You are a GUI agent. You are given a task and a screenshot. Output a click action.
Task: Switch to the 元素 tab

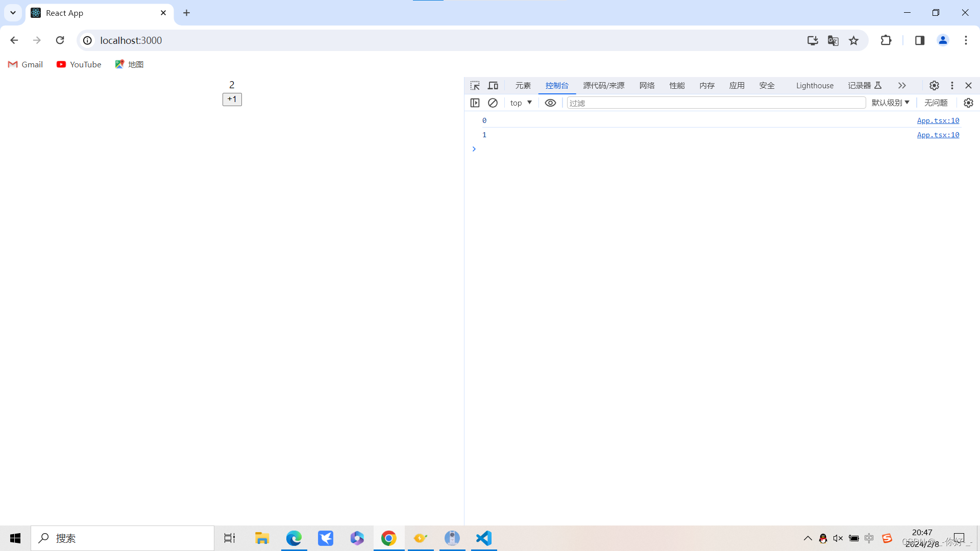click(523, 85)
